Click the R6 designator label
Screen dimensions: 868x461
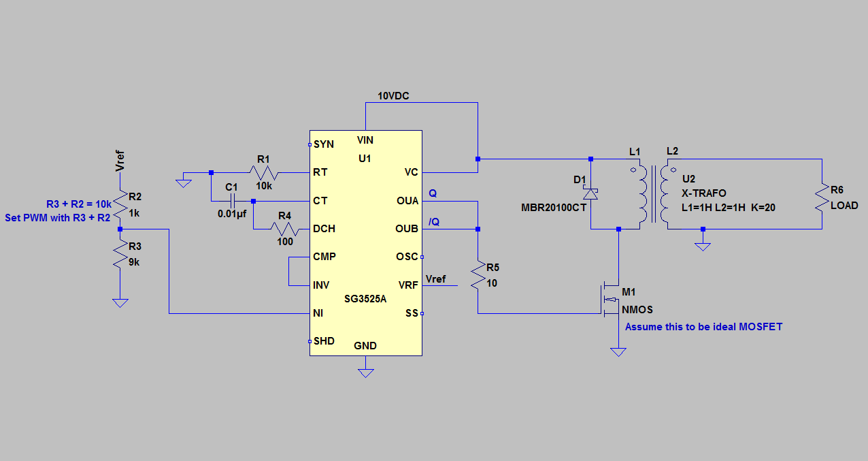click(x=837, y=191)
